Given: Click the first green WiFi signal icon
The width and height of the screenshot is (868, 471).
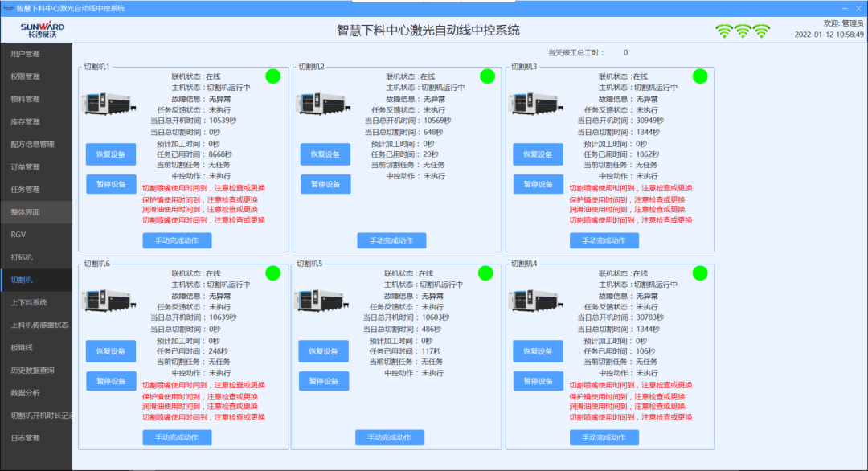Looking at the screenshot, I should click(724, 31).
